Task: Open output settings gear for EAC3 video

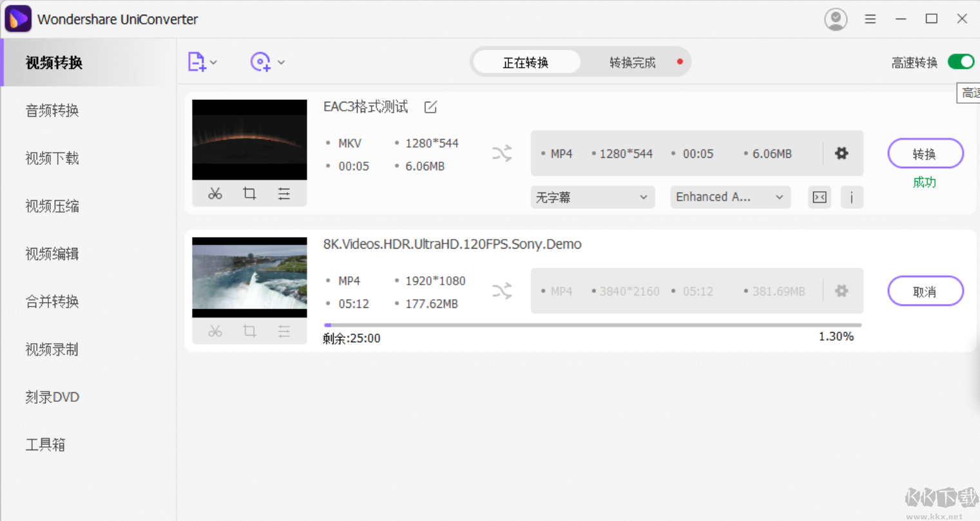Action: (841, 153)
